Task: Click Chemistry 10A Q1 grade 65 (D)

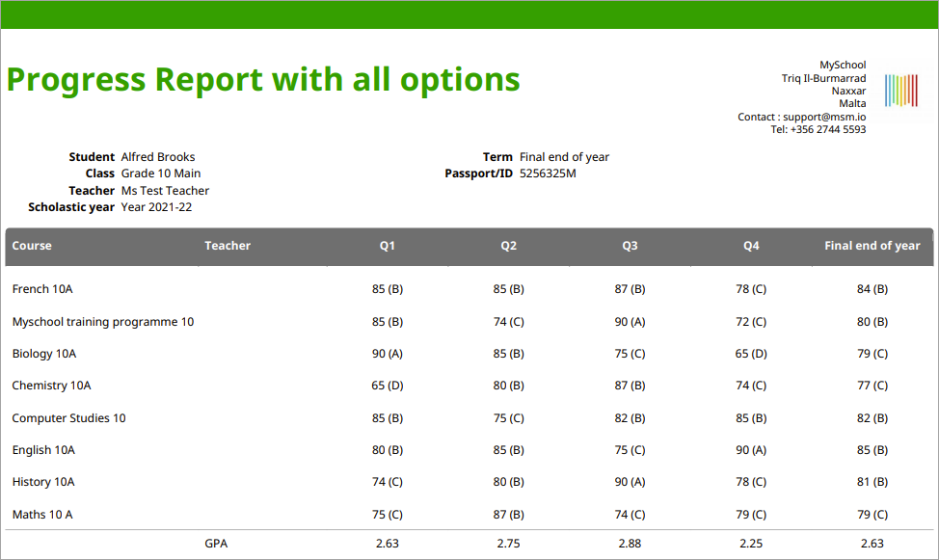Action: (387, 386)
